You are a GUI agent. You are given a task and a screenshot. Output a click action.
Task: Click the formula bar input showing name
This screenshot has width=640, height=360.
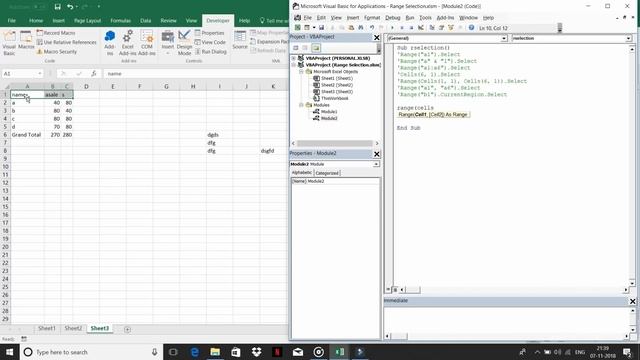[195, 73]
